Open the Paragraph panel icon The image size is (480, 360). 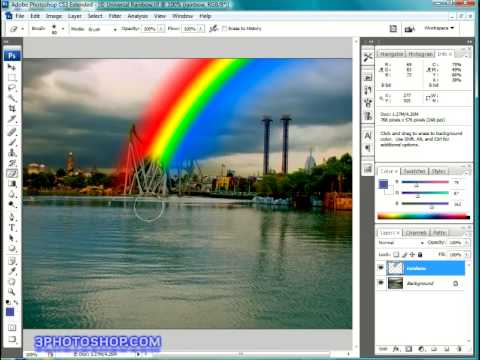pos(368,148)
